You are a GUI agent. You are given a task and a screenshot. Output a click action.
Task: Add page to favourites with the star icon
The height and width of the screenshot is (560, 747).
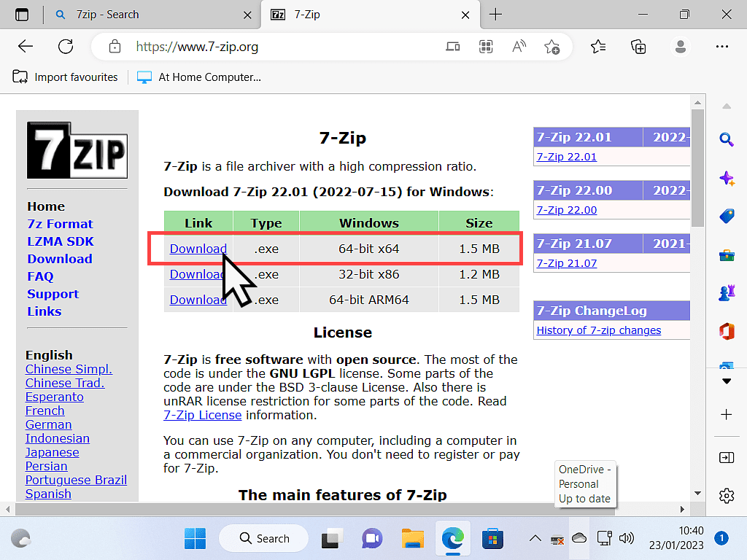point(552,47)
